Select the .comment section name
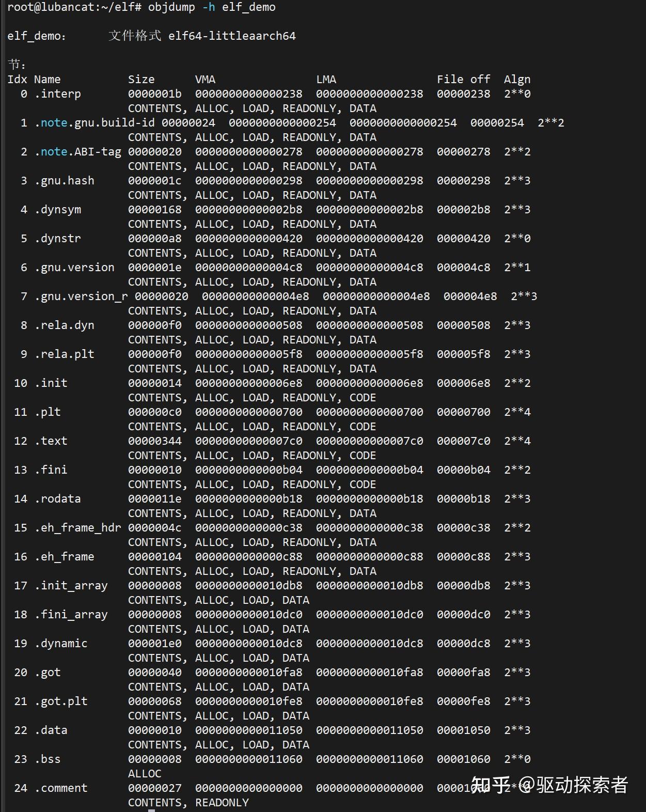646x812 pixels. 61,788
